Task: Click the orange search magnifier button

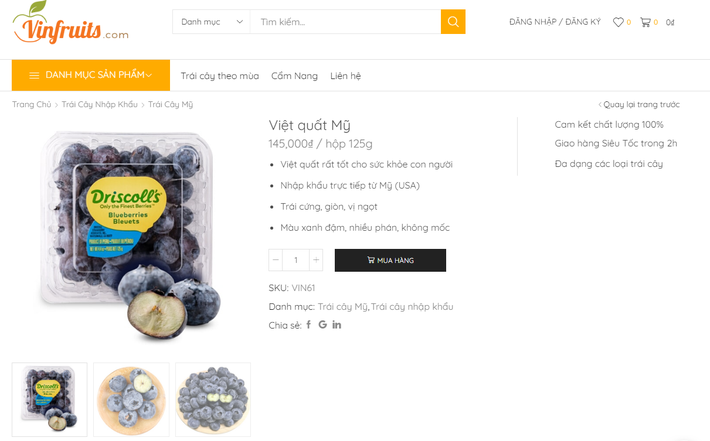Action: (453, 22)
